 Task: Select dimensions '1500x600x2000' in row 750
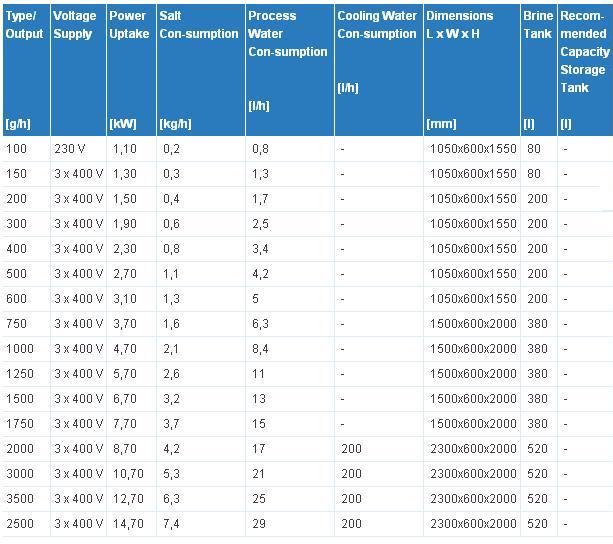point(473,324)
